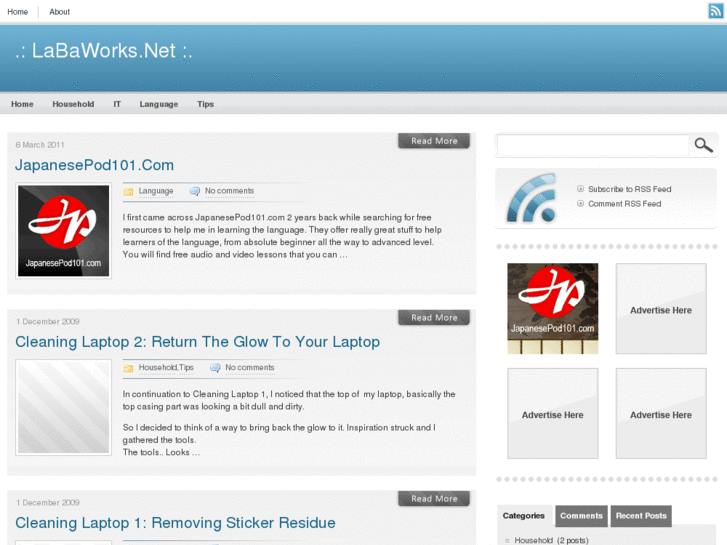Click the Language category link under JapanesePod101 post
The width and height of the screenshot is (727, 545).
[x=156, y=191]
